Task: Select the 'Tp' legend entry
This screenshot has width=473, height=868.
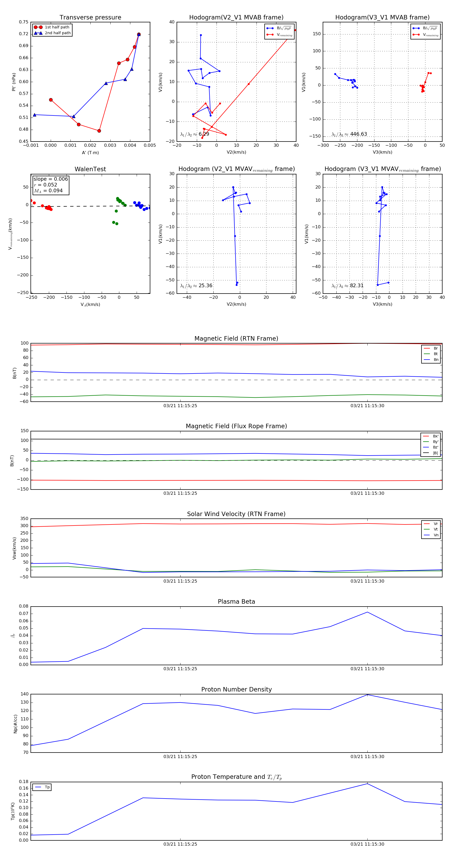Action: click(42, 787)
